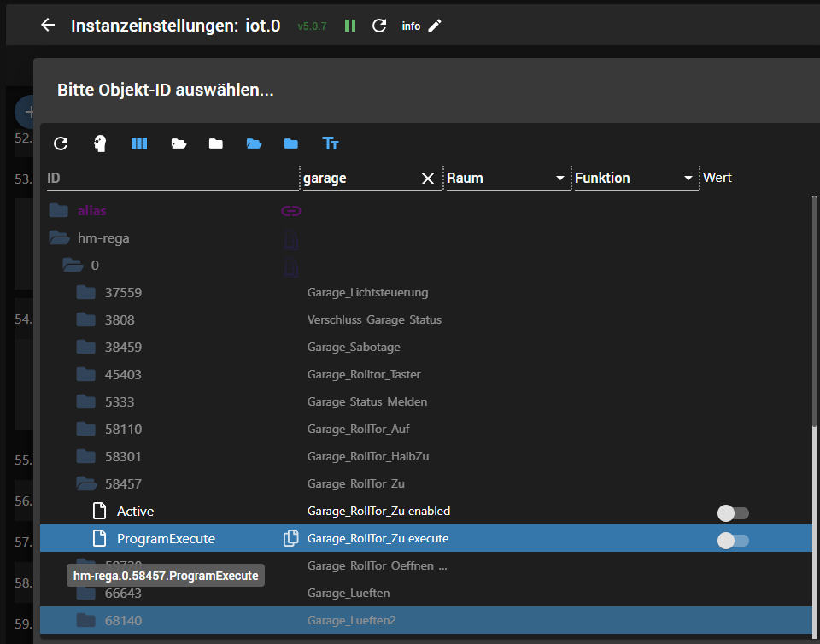Click the back arrow in header
The image size is (820, 644).
(48, 26)
